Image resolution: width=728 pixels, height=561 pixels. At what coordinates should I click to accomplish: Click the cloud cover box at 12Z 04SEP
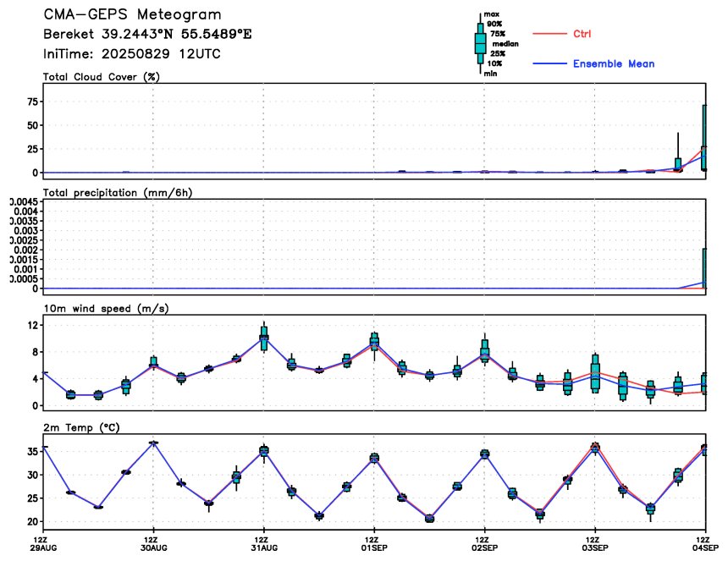click(x=704, y=138)
